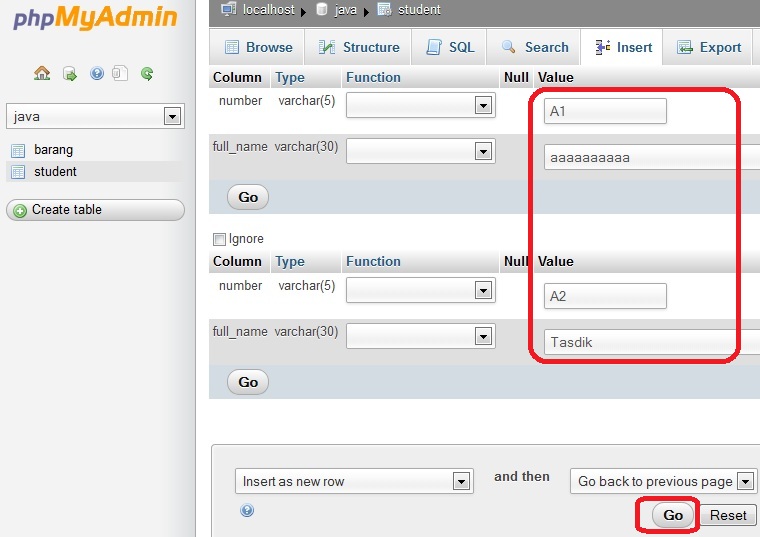760x537 pixels.
Task: Open the barang table link
Action: coord(53,150)
